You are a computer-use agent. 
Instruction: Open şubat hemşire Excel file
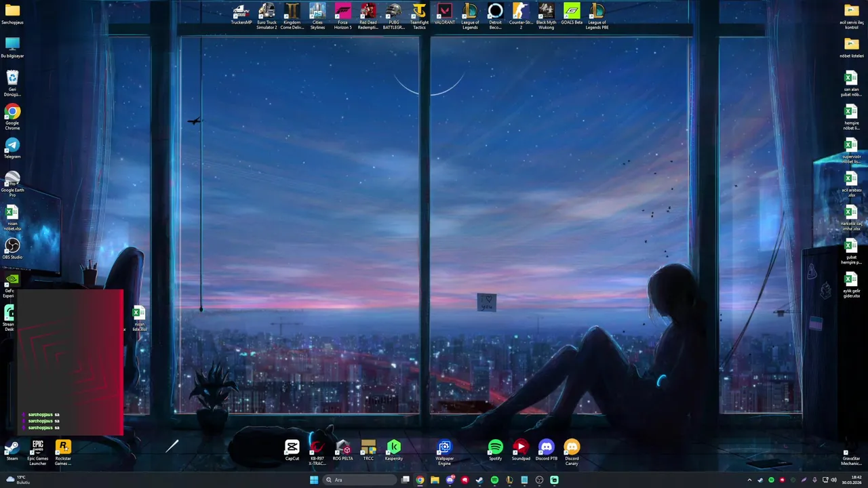[x=851, y=251]
